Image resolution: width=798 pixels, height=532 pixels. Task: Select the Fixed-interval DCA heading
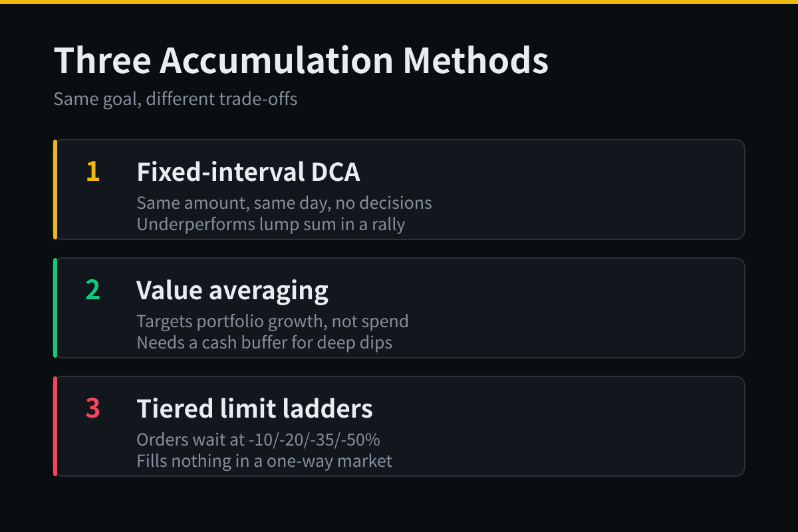tap(248, 172)
